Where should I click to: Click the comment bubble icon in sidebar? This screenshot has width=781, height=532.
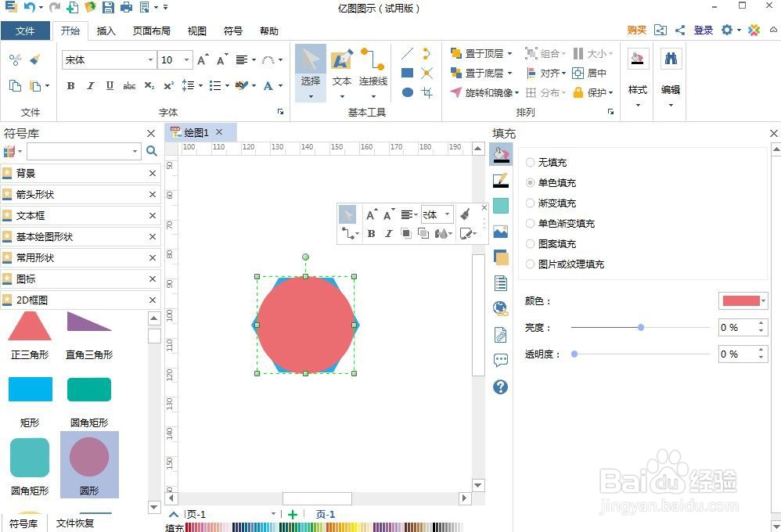pyautogui.click(x=499, y=360)
